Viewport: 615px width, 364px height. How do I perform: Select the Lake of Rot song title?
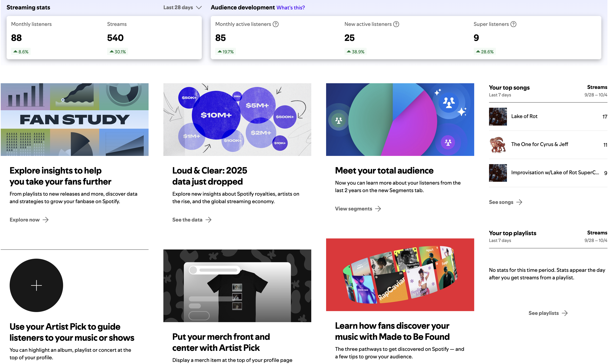click(x=524, y=116)
